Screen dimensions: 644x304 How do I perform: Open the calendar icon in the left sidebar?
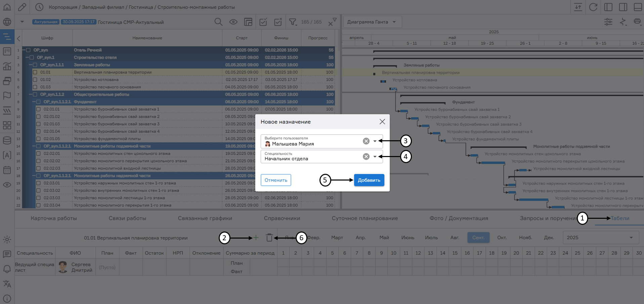click(7, 170)
